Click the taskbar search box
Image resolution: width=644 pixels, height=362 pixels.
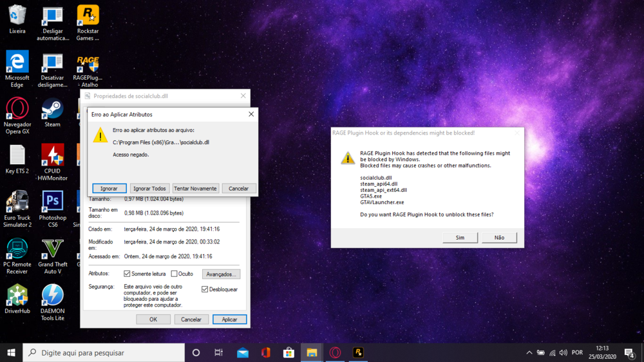pos(104,352)
